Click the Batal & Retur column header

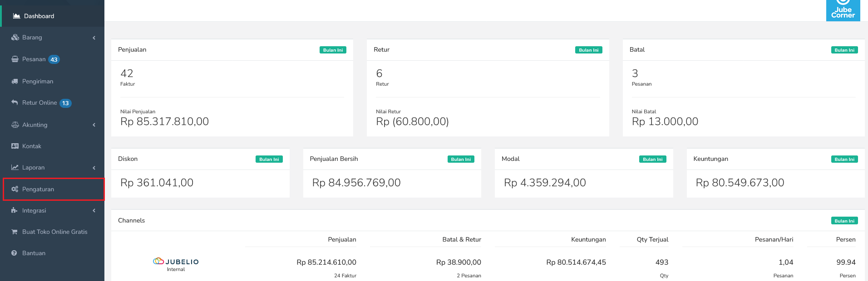[462, 239]
